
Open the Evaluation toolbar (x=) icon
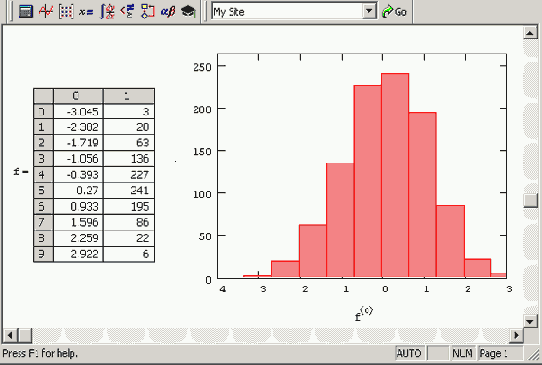click(86, 11)
